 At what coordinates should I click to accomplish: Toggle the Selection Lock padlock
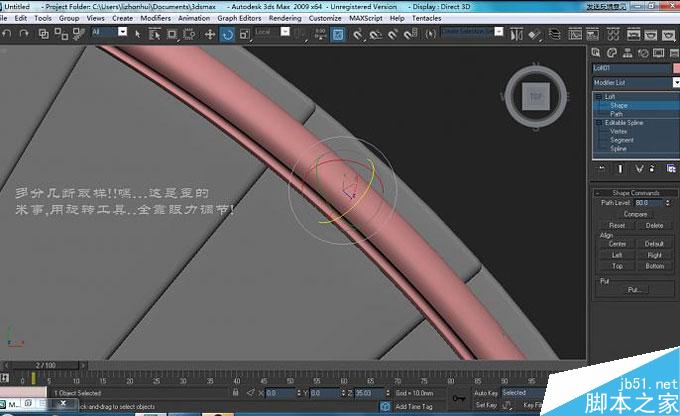pyautogui.click(x=235, y=393)
